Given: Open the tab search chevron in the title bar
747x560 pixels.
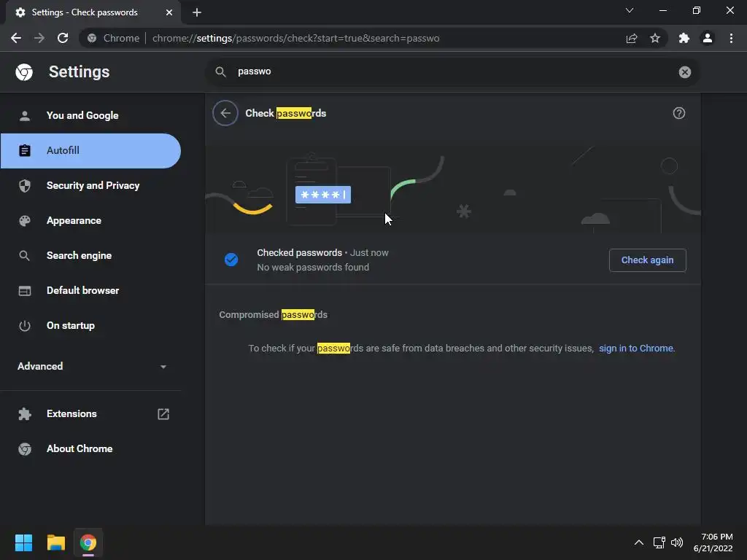Looking at the screenshot, I should 630,10.
